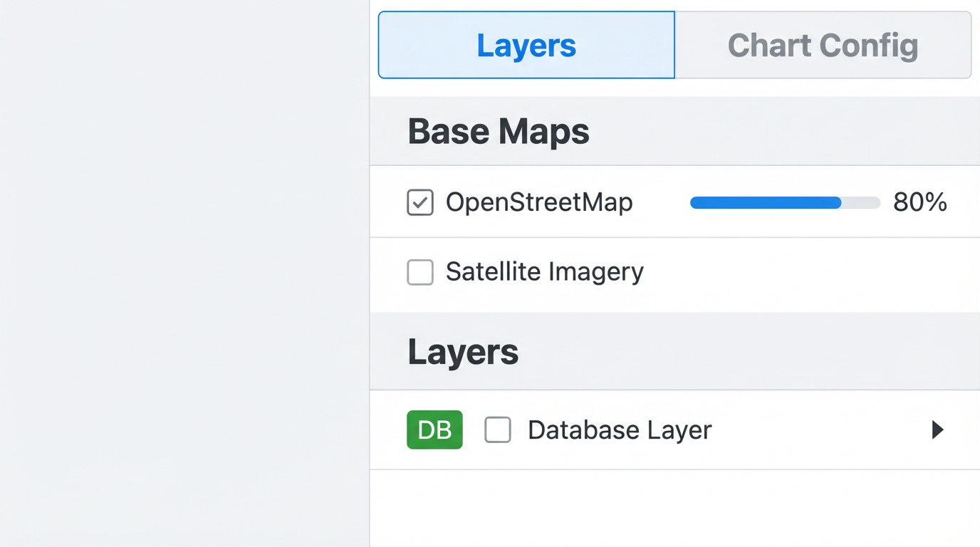The height and width of the screenshot is (547, 980).
Task: Enable the Database Layer checkbox
Action: (498, 429)
